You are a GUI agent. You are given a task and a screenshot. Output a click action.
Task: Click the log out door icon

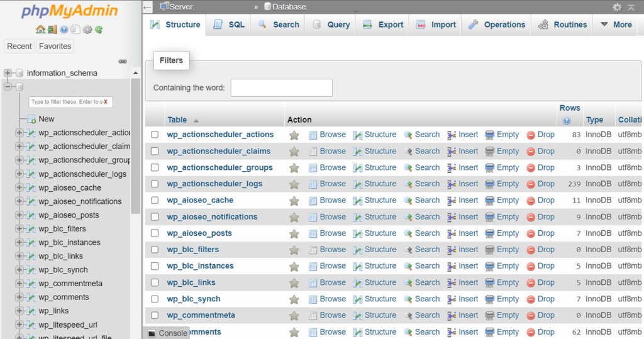[x=52, y=30]
